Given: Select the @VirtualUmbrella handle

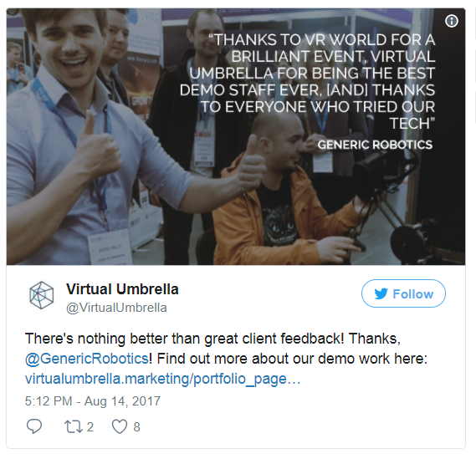Looking at the screenshot, I should (x=116, y=308).
